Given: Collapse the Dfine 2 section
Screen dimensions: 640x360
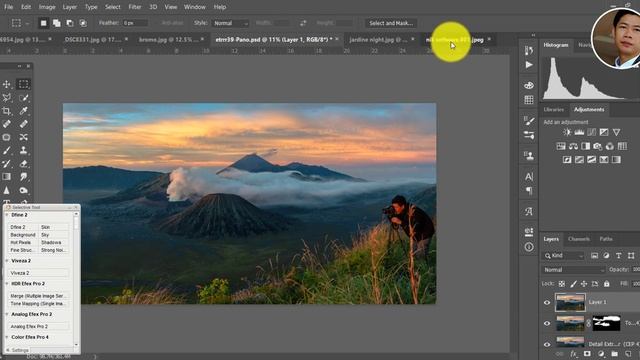Looking at the screenshot, I should pyautogui.click(x=7, y=215).
